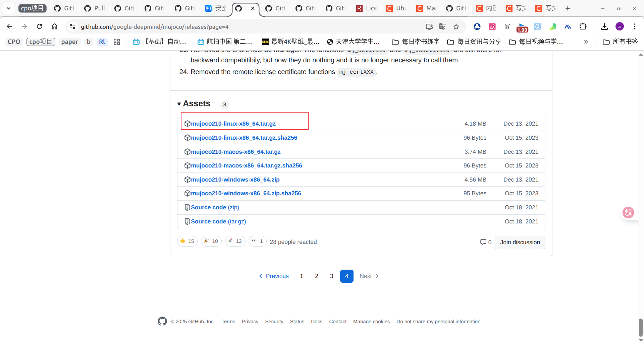Switch to the Lice tab
This screenshot has width=644, height=344.
pos(366,8)
